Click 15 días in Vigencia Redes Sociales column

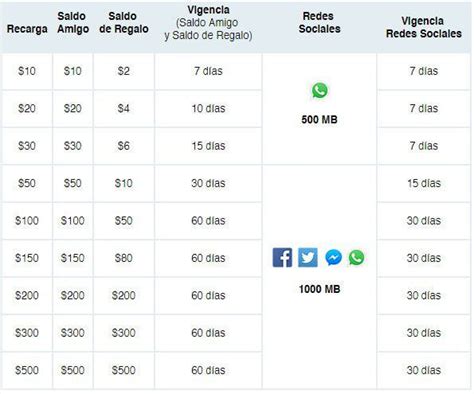click(424, 183)
